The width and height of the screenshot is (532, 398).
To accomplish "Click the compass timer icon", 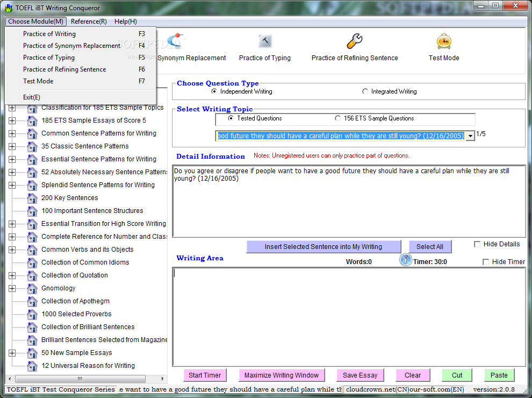I will pos(405,260).
